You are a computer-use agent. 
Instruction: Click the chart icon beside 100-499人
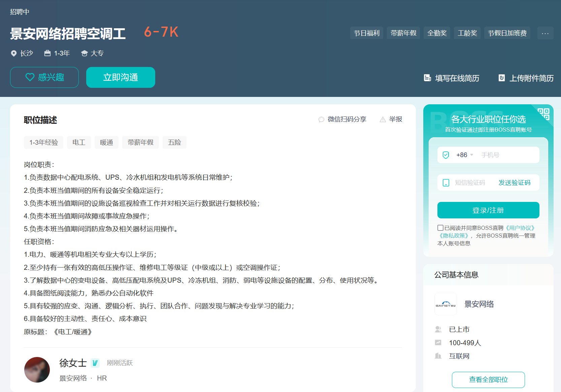(438, 343)
